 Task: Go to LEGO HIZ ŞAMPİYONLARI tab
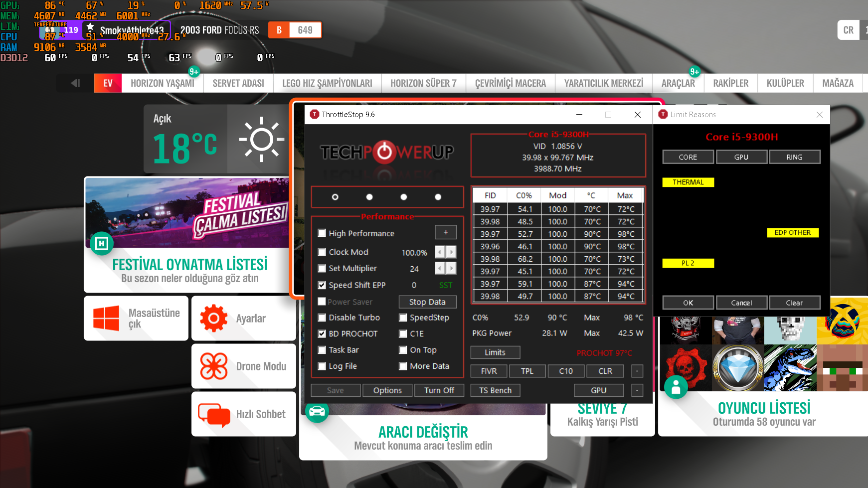click(x=327, y=83)
